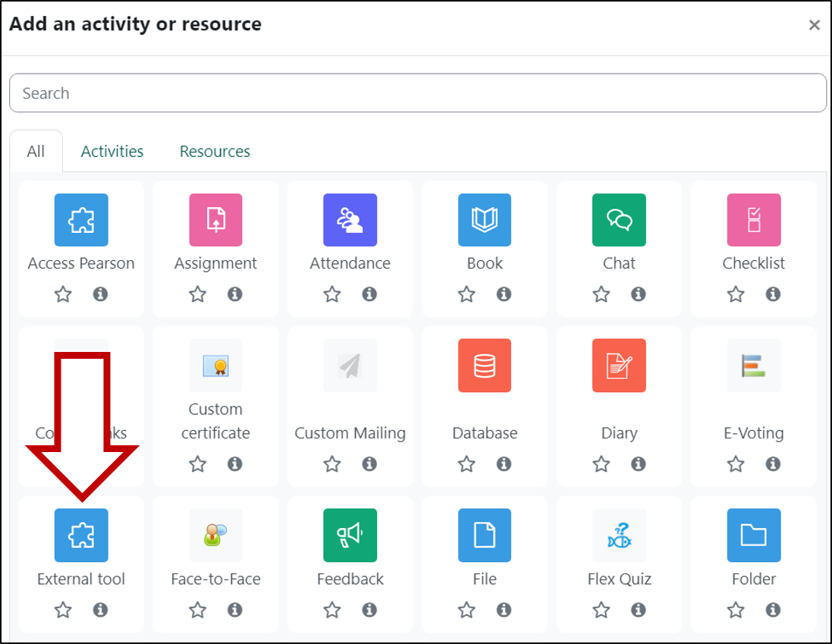Screen dimensions: 832x644
Task: Select the Book resource icon
Action: pyautogui.click(x=484, y=220)
